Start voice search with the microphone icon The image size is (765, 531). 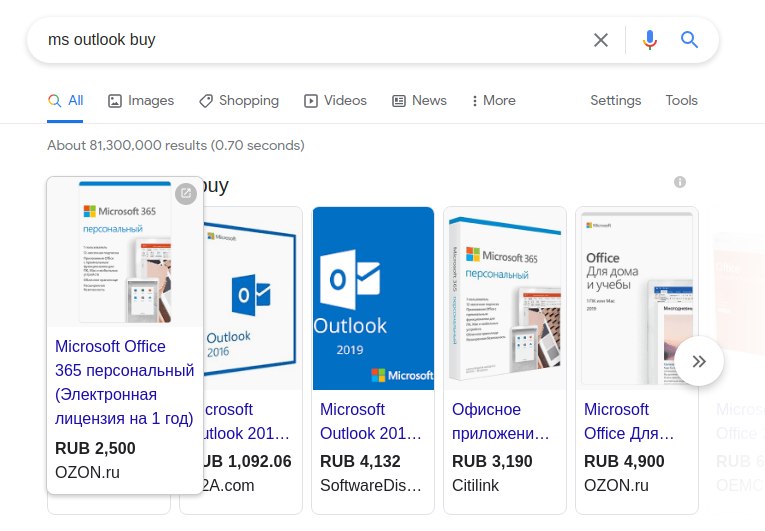coord(649,40)
